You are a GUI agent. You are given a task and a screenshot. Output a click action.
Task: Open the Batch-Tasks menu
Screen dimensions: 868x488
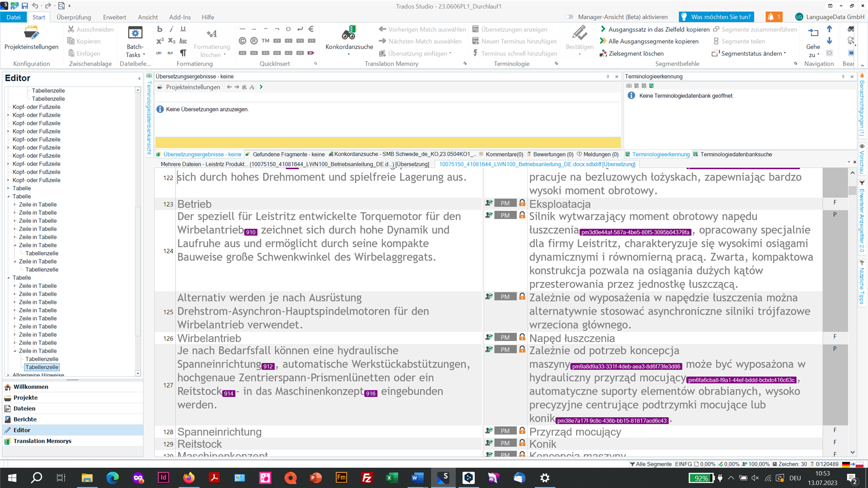tap(135, 42)
